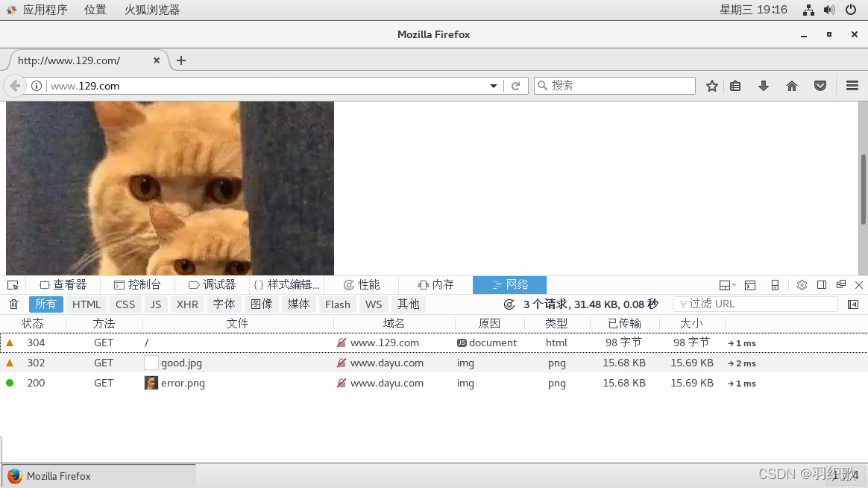Switch to the 查看器 inspector tab

tap(63, 285)
